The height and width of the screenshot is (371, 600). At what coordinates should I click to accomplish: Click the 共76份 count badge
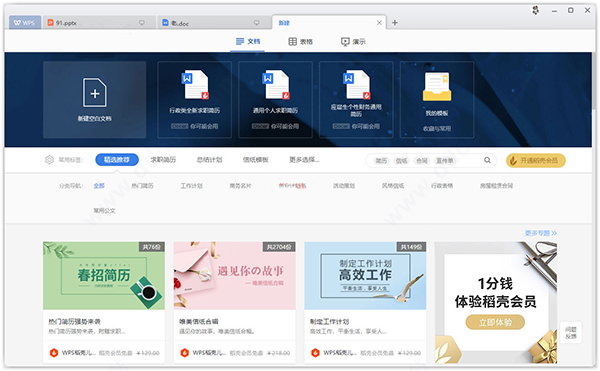coord(152,247)
